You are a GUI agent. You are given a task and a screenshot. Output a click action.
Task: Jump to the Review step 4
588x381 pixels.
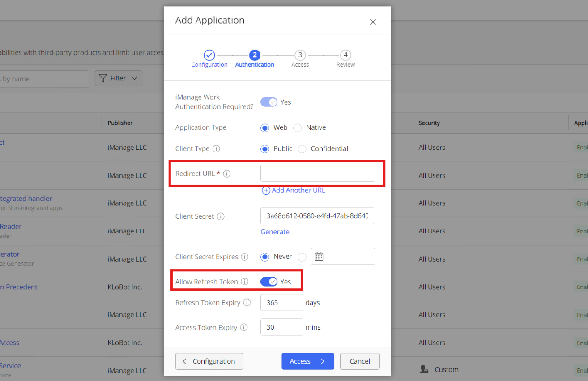coord(345,55)
